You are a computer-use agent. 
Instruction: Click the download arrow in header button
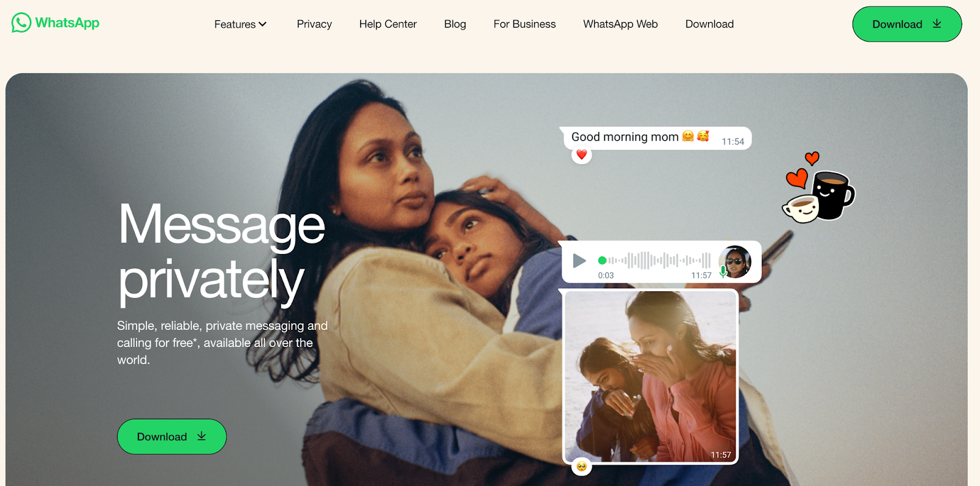coord(937,23)
